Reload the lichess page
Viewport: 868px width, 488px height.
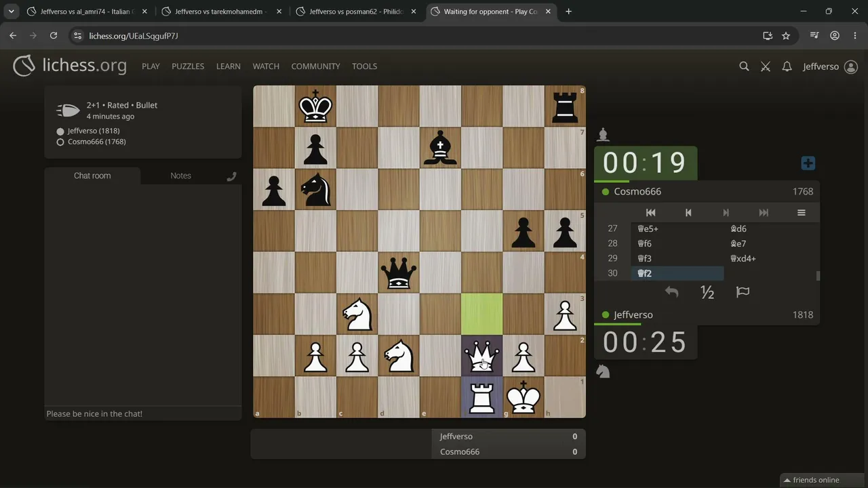(x=54, y=36)
